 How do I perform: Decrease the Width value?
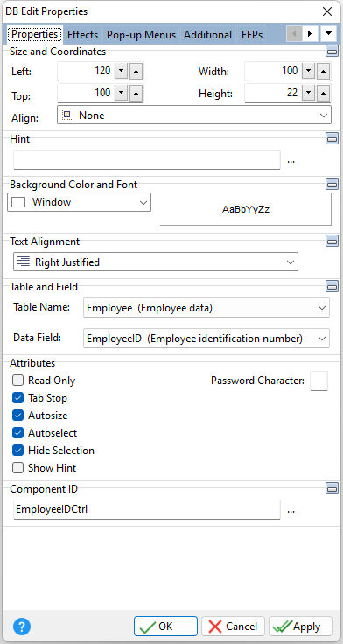pos(308,72)
